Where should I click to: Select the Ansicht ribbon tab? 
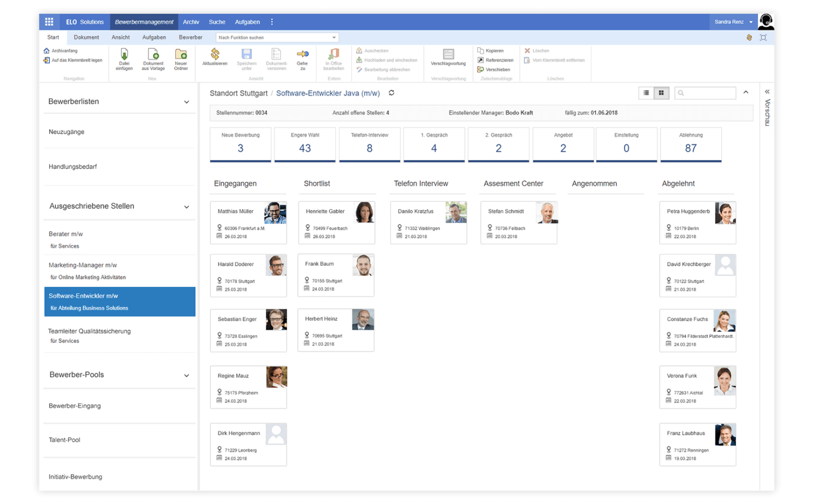(x=121, y=37)
